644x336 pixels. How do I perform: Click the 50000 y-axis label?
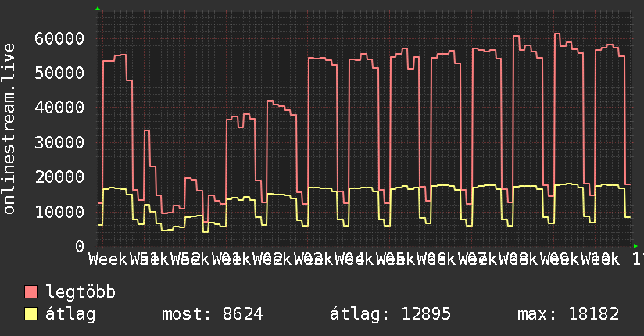[x=59, y=73]
